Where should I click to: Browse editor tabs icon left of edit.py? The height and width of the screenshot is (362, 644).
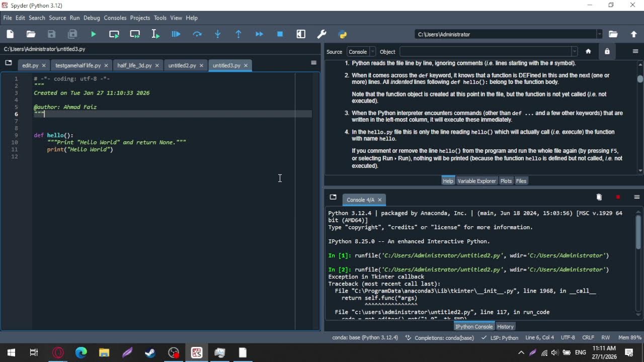(x=9, y=63)
